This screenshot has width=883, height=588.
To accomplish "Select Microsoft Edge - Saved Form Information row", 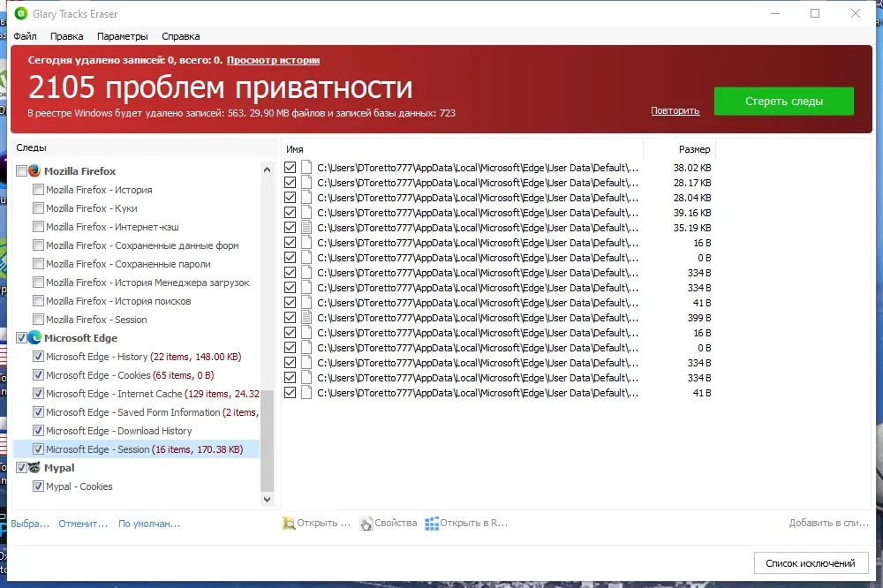I will tap(153, 412).
